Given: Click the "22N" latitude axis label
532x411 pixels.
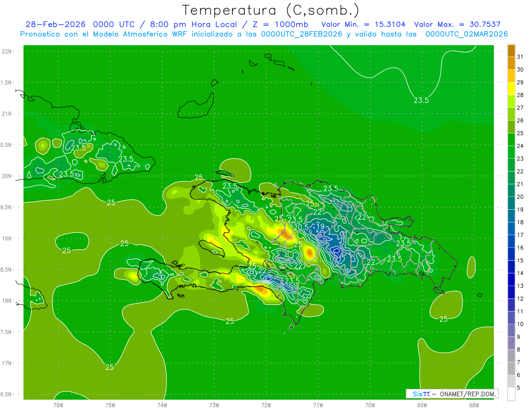Looking at the screenshot, I should pyautogui.click(x=7, y=51).
